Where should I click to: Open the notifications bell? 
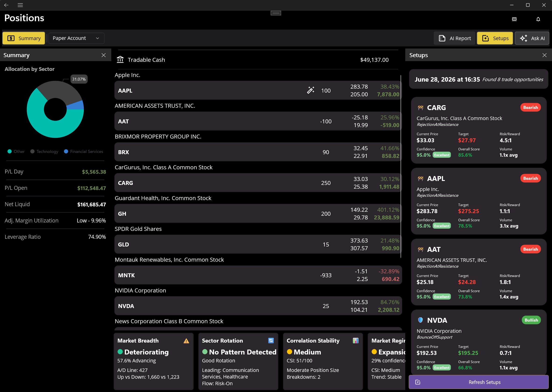(538, 19)
